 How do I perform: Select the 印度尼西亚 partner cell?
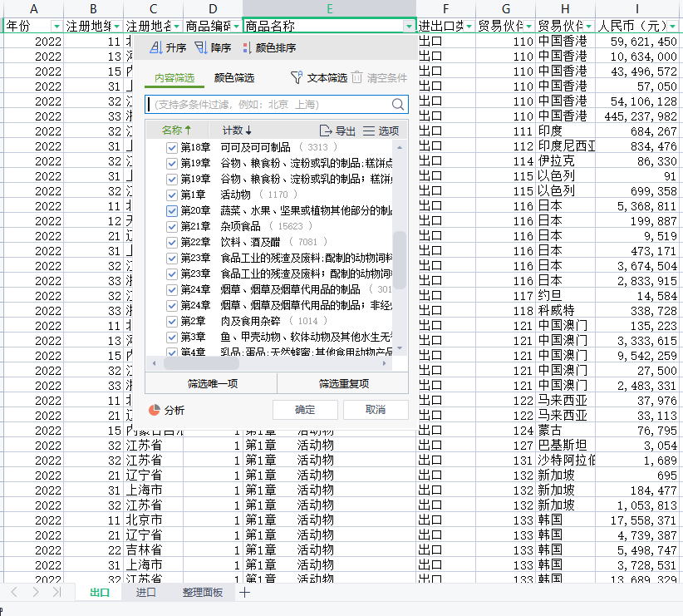565,146
